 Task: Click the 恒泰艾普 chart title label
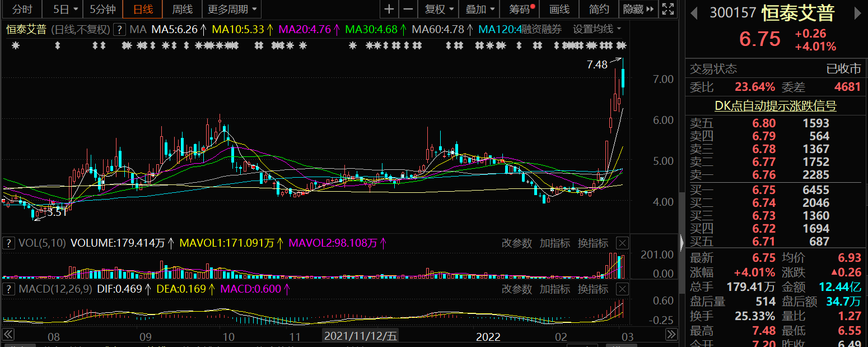[x=26, y=30]
